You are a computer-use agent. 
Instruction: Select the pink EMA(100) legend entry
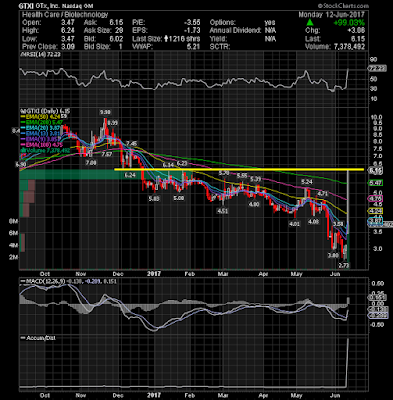tap(41, 145)
